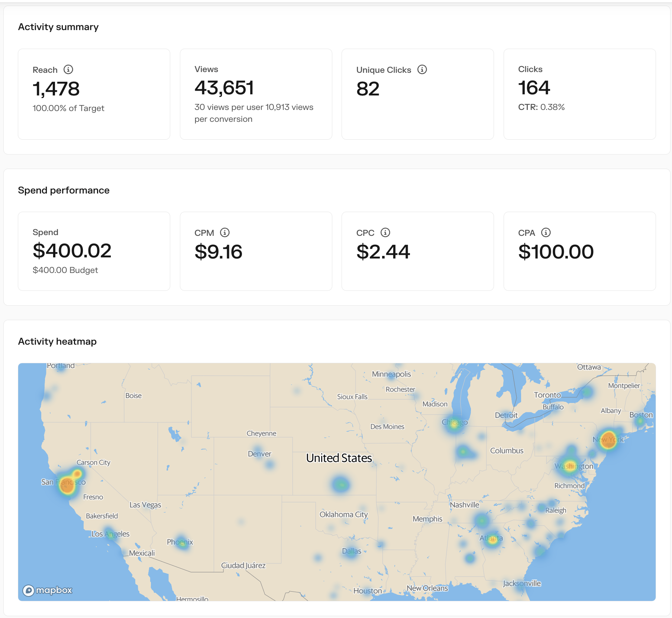672x618 pixels.
Task: Select the Views value 43,651
Action: tap(224, 88)
